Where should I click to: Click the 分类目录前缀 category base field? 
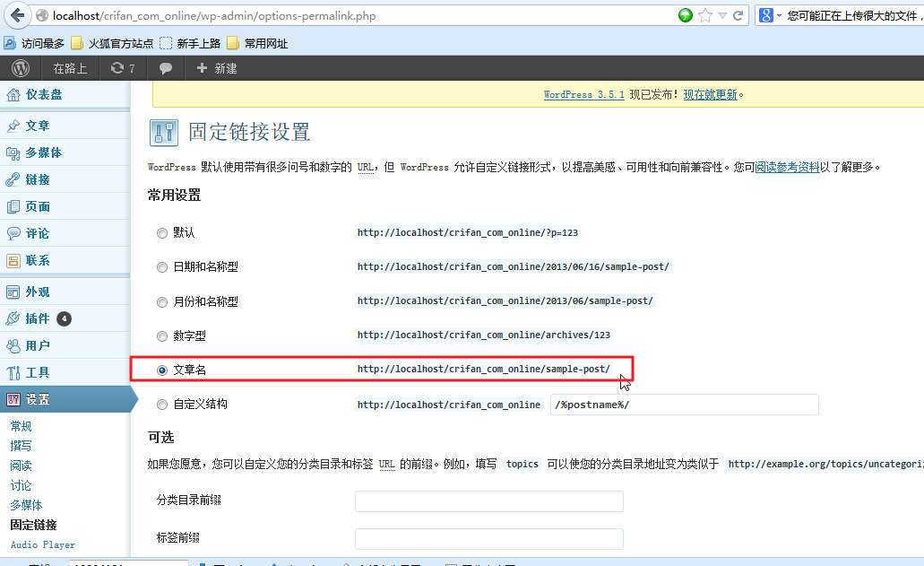coord(489,501)
